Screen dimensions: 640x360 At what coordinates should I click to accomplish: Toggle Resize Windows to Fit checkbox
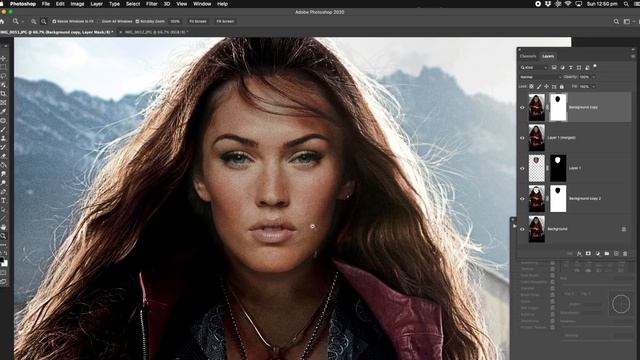point(54,21)
